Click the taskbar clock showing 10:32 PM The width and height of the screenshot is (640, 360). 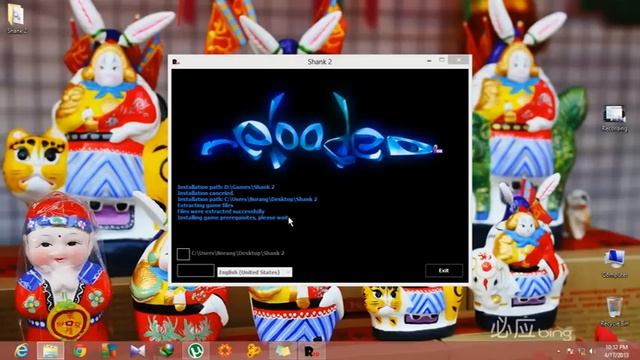point(617,351)
